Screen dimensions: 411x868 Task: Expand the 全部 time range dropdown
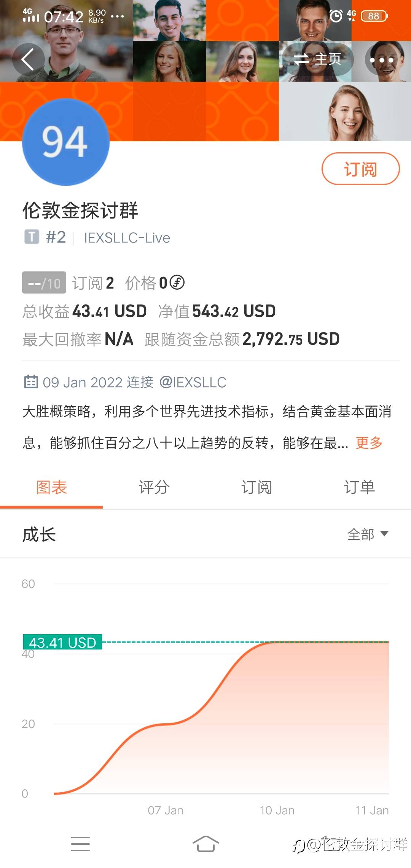(x=368, y=534)
